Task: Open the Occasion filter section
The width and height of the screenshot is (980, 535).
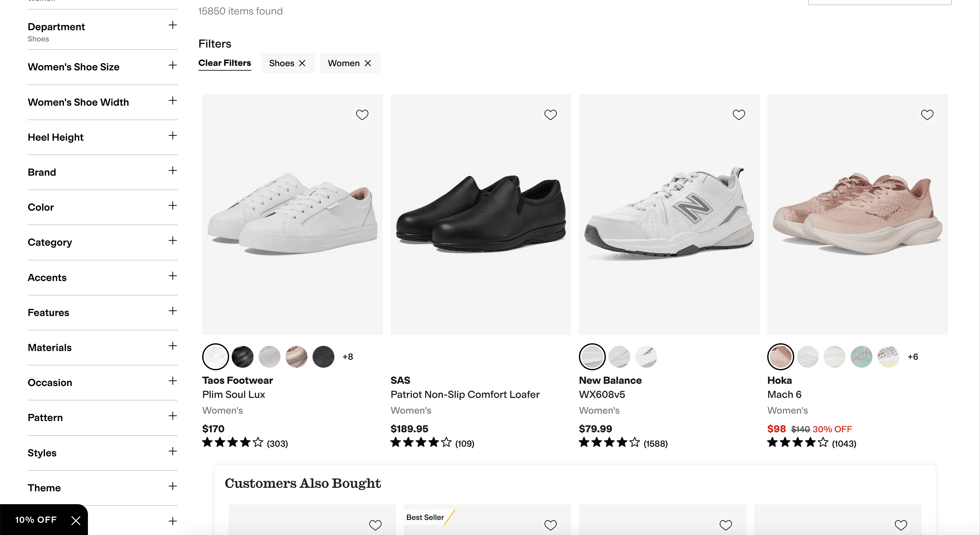Action: click(173, 381)
